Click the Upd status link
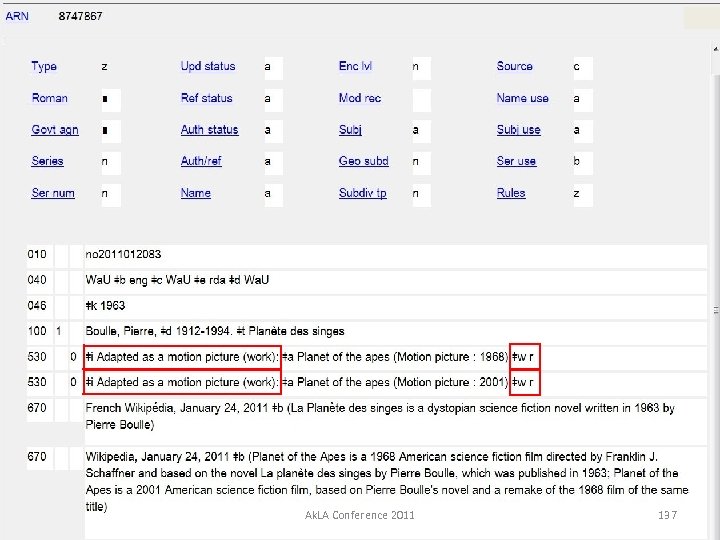 coord(208,66)
